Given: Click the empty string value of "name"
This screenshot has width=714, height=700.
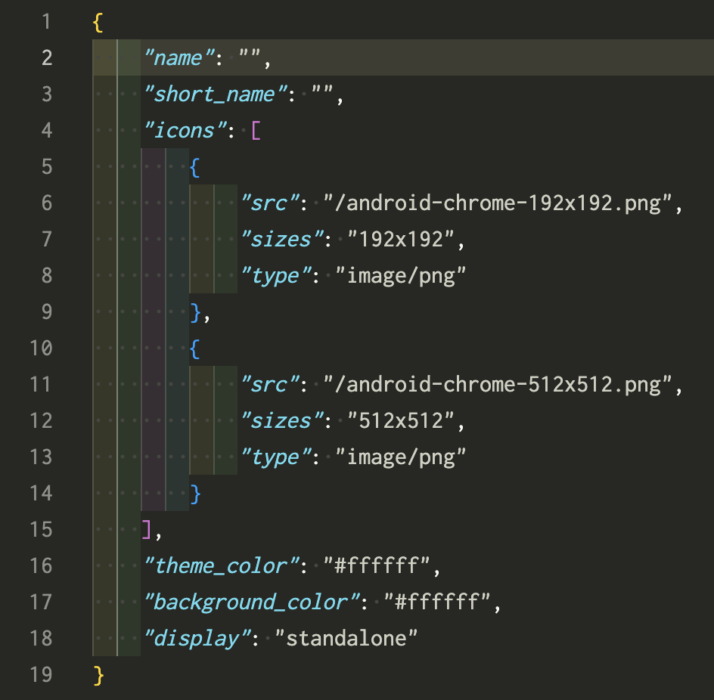Looking at the screenshot, I should (250, 55).
